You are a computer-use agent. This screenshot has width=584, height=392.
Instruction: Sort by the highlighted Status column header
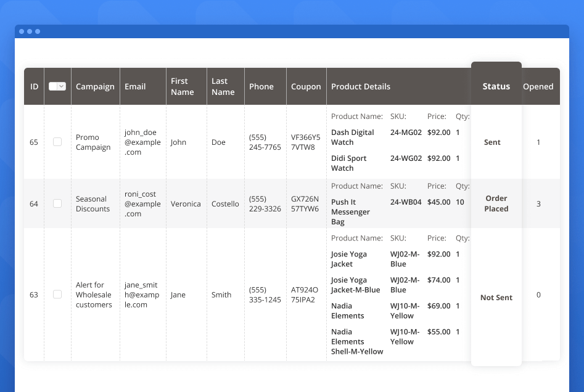[496, 87]
